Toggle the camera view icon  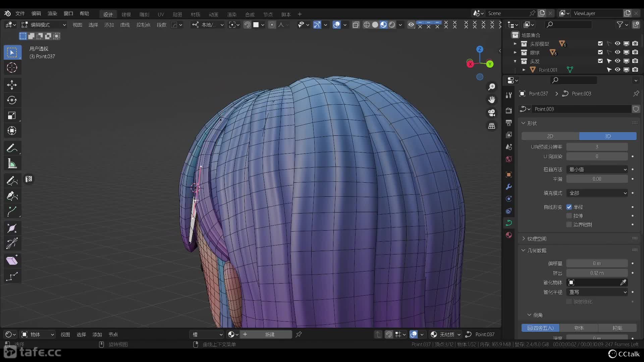pyautogui.click(x=492, y=113)
